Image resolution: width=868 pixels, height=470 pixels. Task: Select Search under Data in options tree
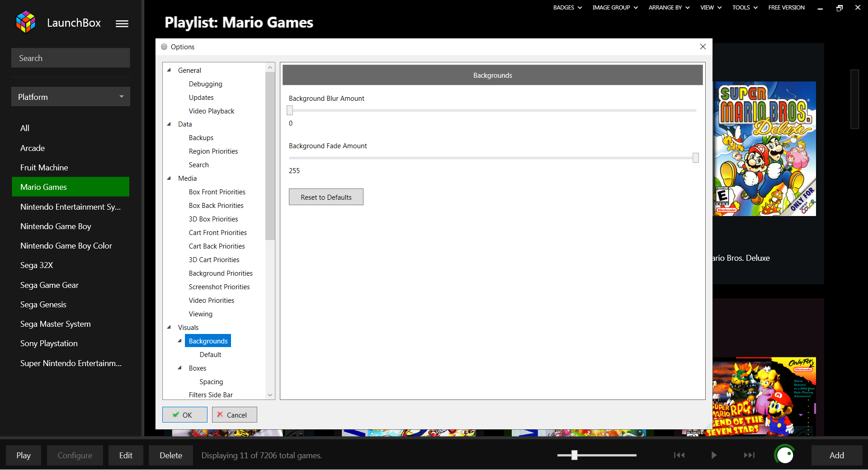point(198,164)
